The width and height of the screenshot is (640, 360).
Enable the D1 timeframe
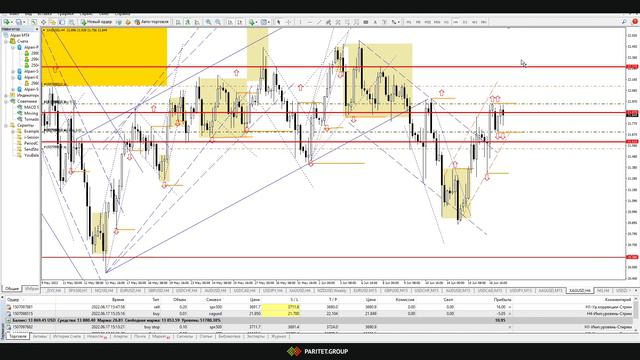tap(465, 22)
